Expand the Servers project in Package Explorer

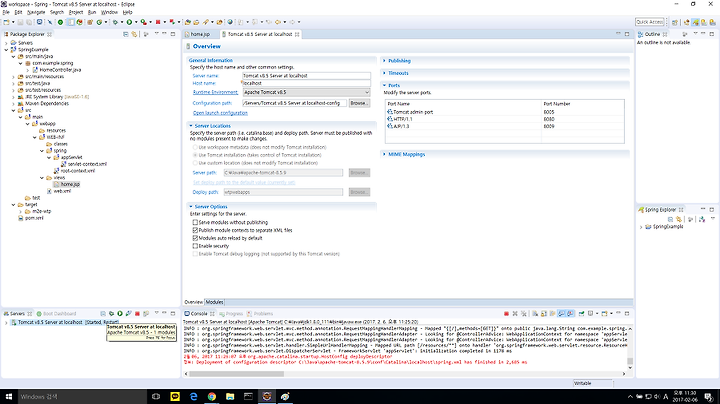[x=6, y=43]
